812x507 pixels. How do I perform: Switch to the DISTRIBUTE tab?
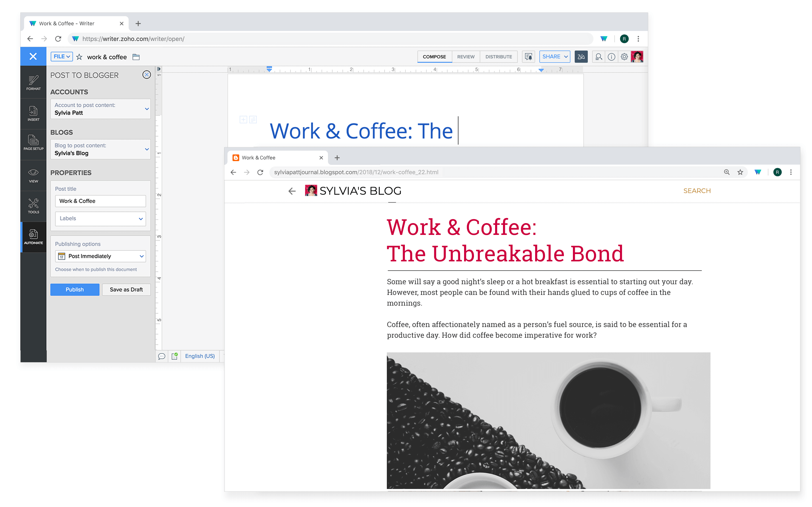click(x=498, y=57)
